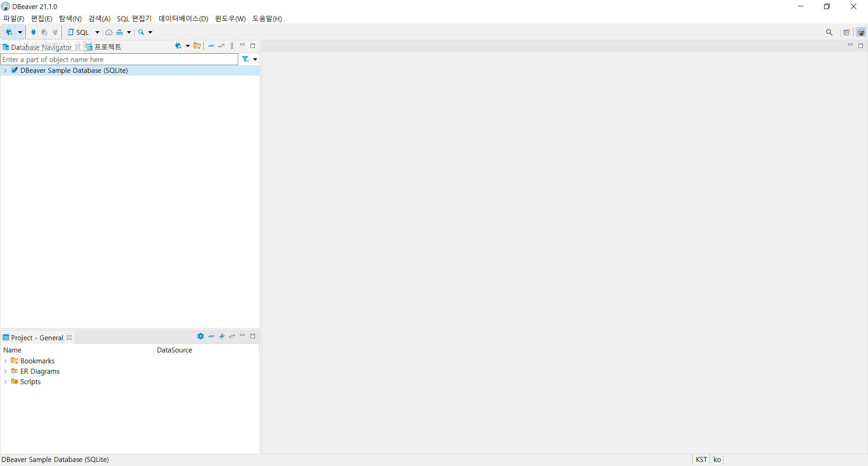This screenshot has height=466, width=868.
Task: Open the 파일(F) menu
Action: click(x=14, y=19)
